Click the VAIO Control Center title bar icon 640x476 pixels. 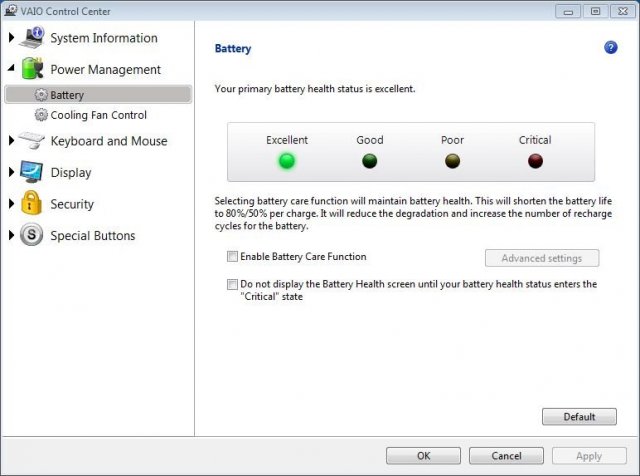click(x=10, y=11)
